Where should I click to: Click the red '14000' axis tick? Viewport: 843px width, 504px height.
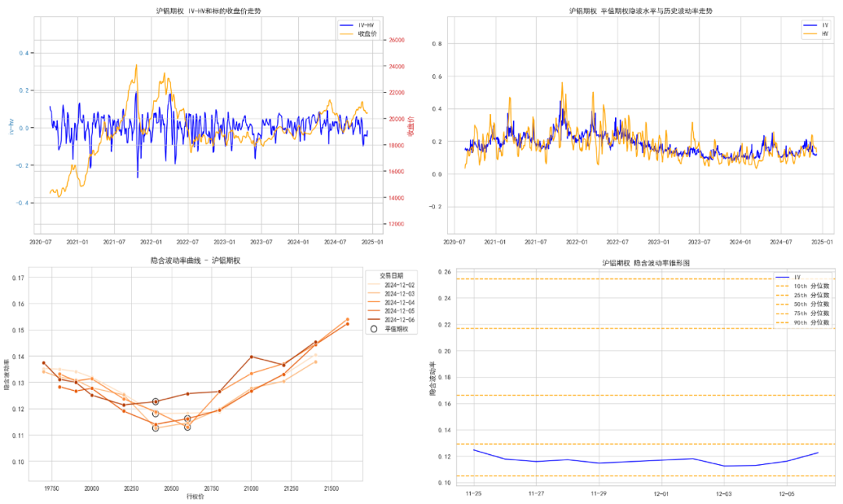click(397, 198)
